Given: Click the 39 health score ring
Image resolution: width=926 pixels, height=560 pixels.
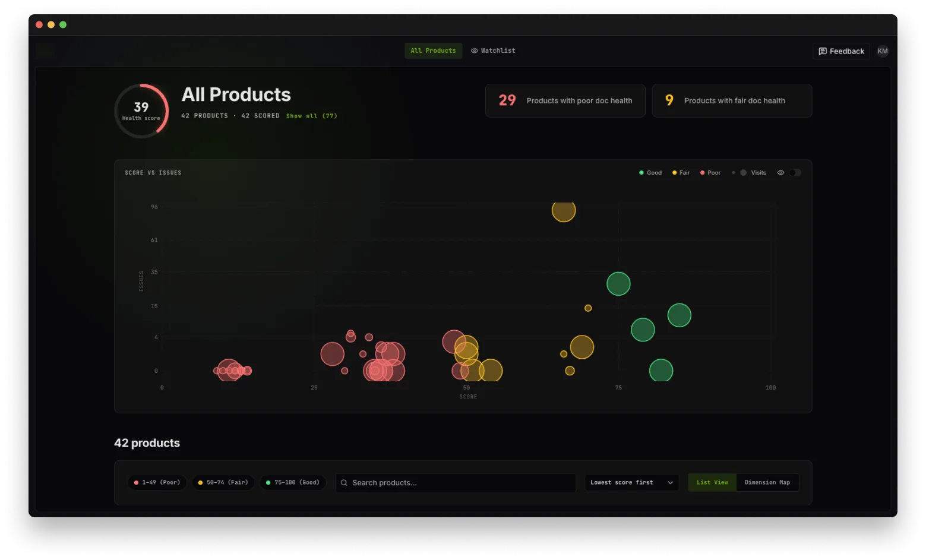Looking at the screenshot, I should point(141,111).
